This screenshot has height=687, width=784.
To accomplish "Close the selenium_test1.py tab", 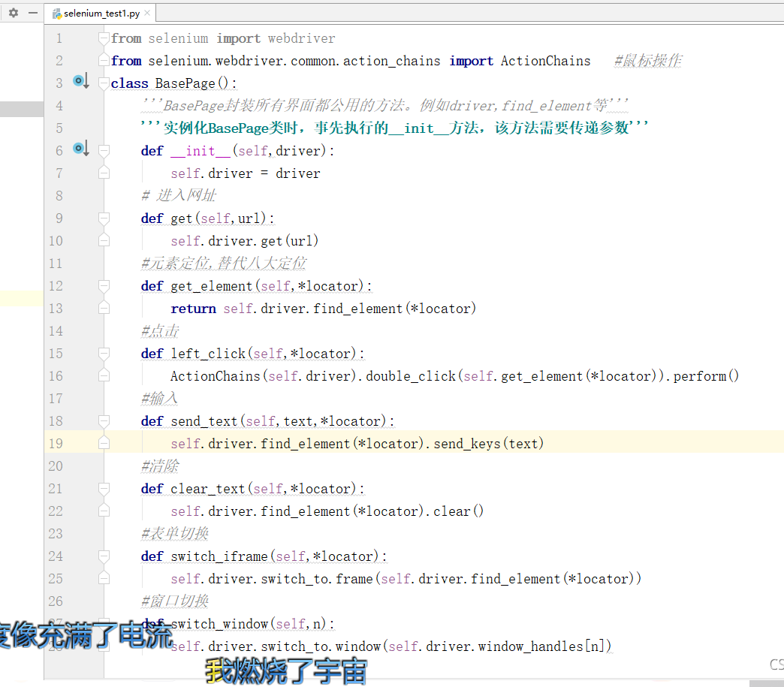I will click(x=147, y=13).
